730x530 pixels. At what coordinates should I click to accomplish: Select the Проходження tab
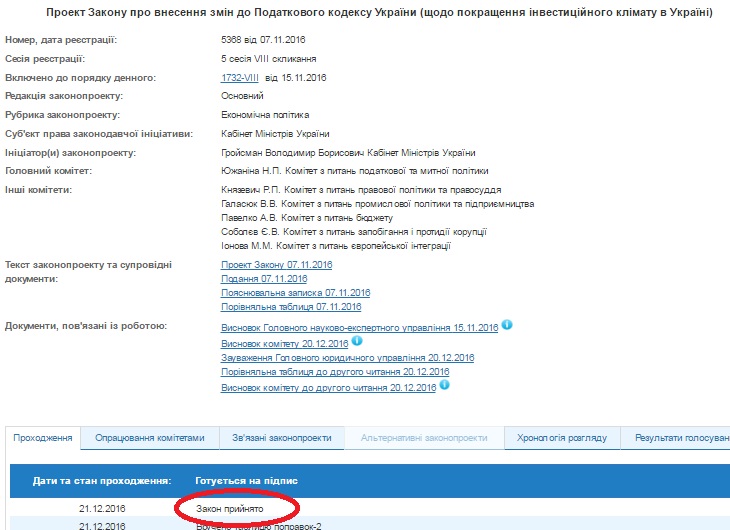(x=42, y=438)
